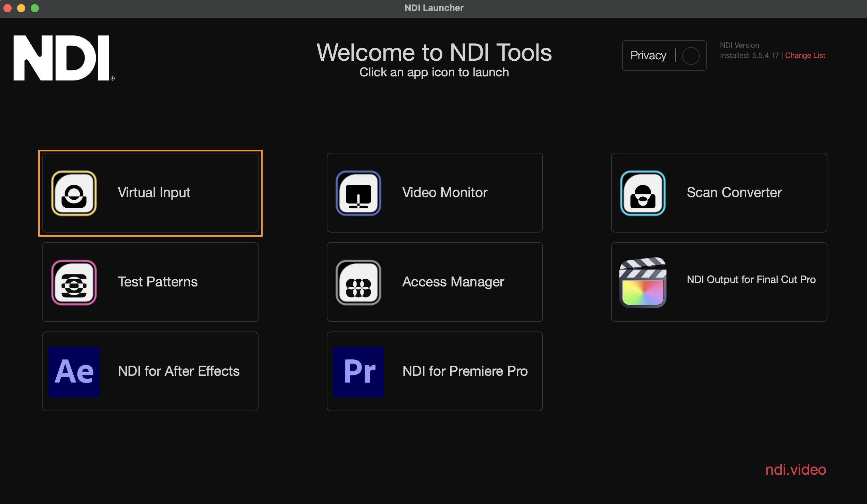Click the After Effects Ae icon
Screen dimensions: 867x504
(74, 372)
